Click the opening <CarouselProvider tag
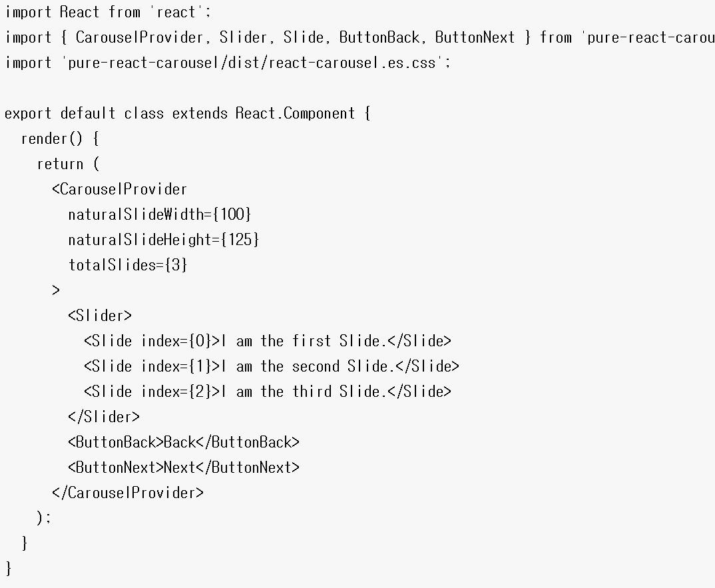This screenshot has width=715, height=588. coord(120,190)
